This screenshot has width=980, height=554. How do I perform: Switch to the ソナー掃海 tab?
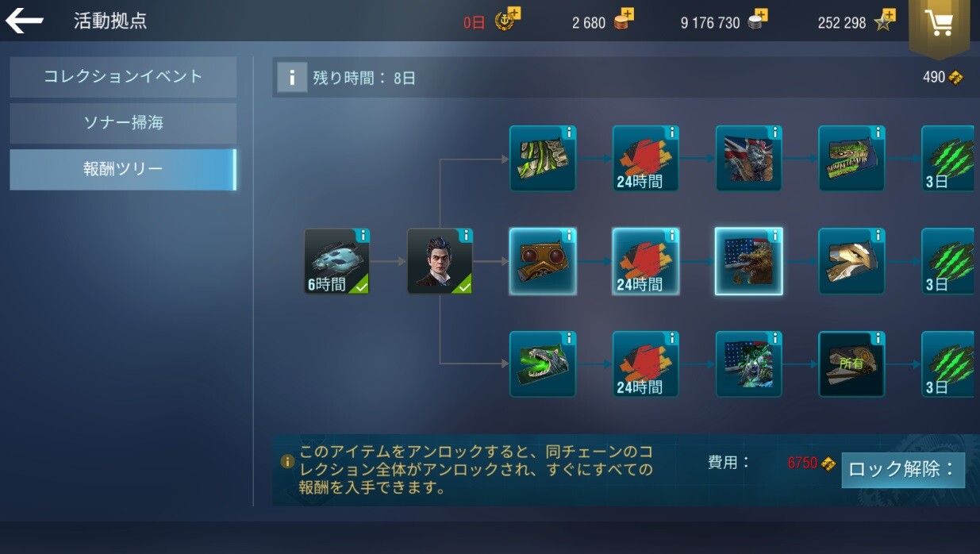click(123, 123)
